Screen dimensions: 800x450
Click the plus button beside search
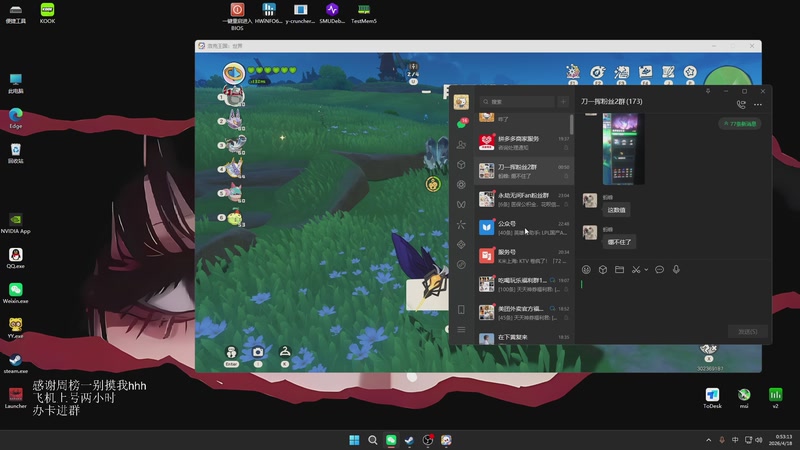[563, 102]
